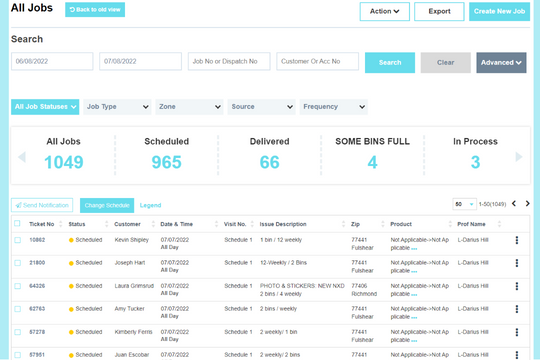Click Back to old view button

pyautogui.click(x=95, y=10)
